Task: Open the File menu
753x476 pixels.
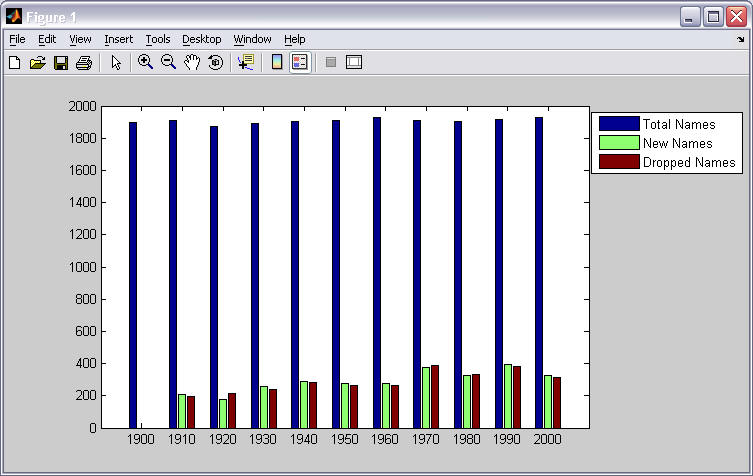Action: click(x=17, y=39)
